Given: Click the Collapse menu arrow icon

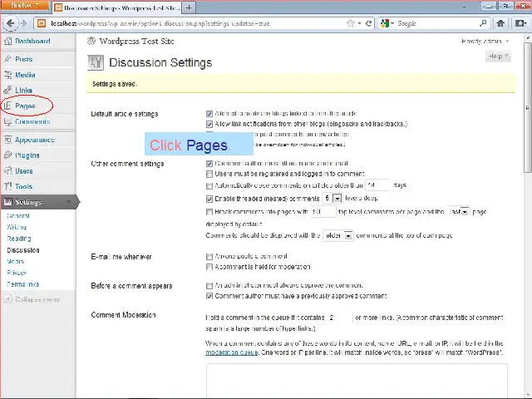Looking at the screenshot, I should [7, 299].
